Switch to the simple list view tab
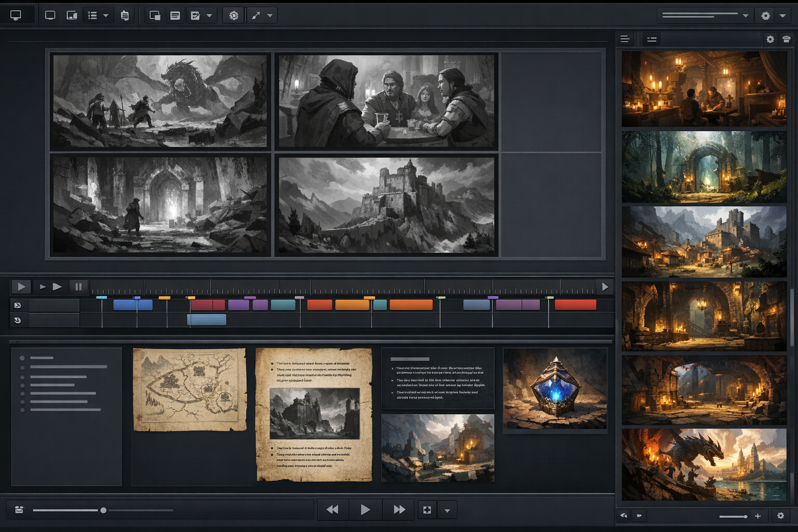This screenshot has width=798, height=532. pos(624,38)
